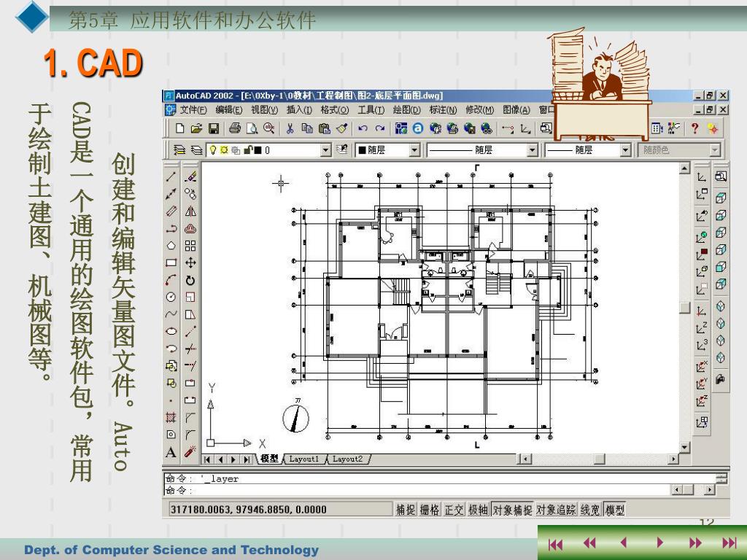Open the lineweight 随层 dropdown
Image resolution: width=747 pixels, height=560 pixels.
tap(625, 150)
